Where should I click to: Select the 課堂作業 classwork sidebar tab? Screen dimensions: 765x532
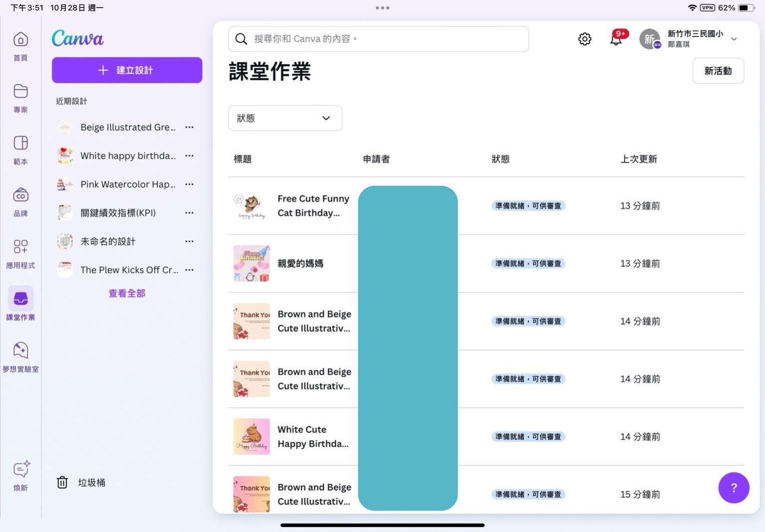coord(20,299)
